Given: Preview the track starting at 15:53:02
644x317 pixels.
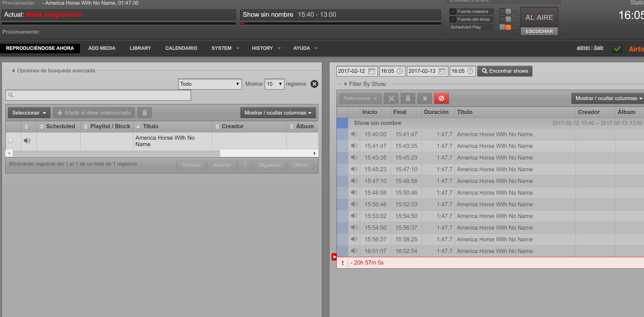Looking at the screenshot, I should point(354,215).
